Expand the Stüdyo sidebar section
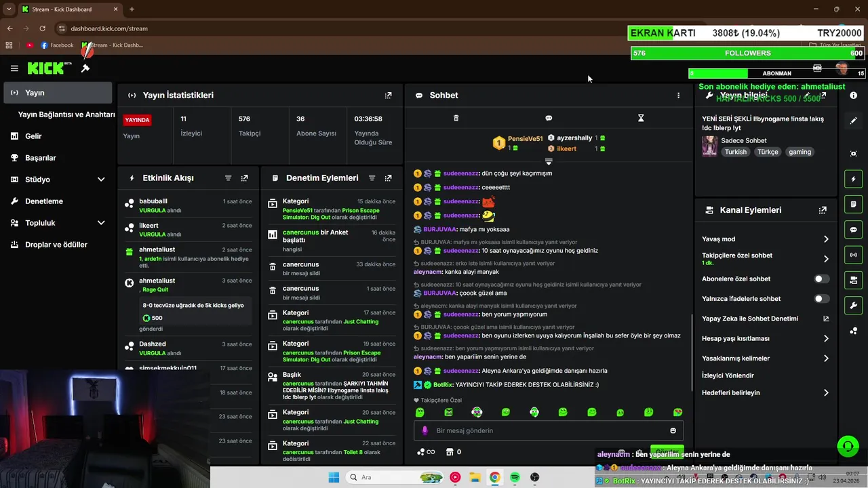 click(101, 180)
